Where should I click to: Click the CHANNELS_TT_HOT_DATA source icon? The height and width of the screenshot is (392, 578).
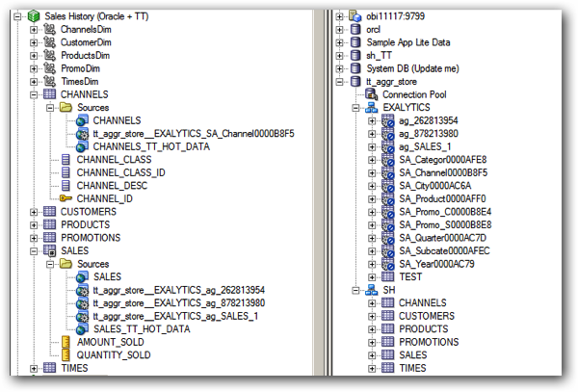(x=82, y=146)
